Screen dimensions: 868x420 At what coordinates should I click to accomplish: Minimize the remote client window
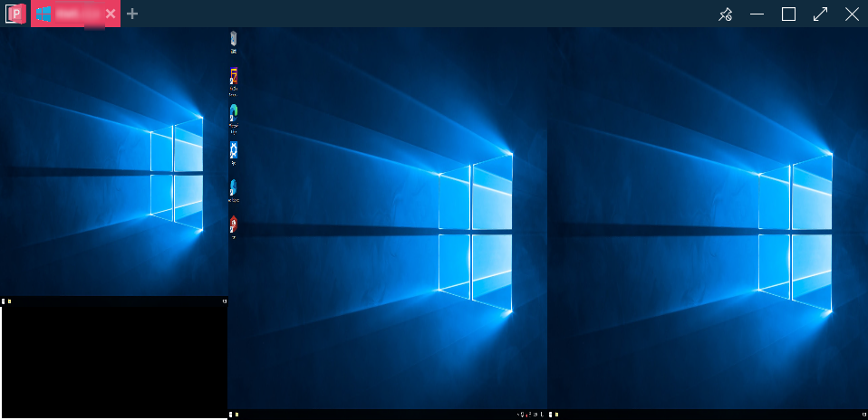(x=757, y=14)
